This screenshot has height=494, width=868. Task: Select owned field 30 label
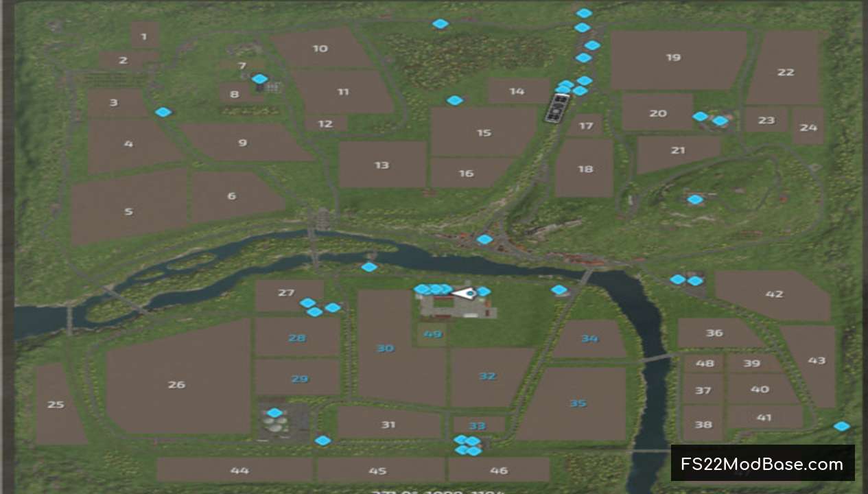pos(385,349)
